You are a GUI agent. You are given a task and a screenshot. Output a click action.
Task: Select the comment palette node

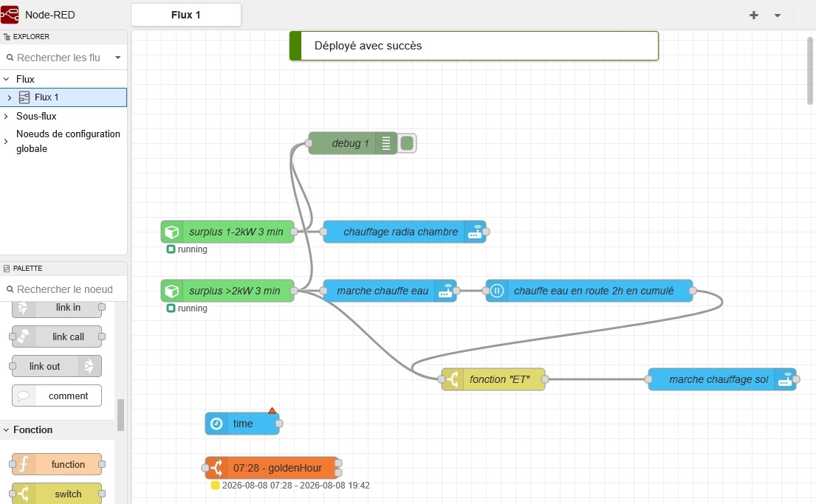[56, 396]
